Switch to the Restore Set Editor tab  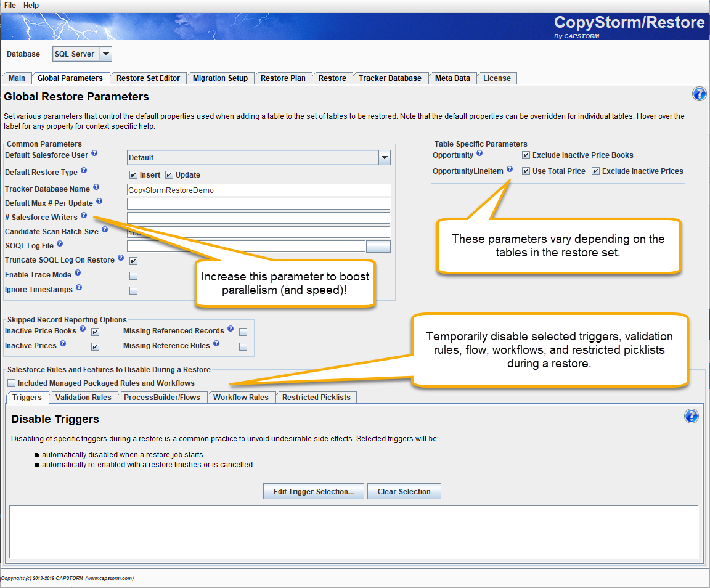[148, 78]
